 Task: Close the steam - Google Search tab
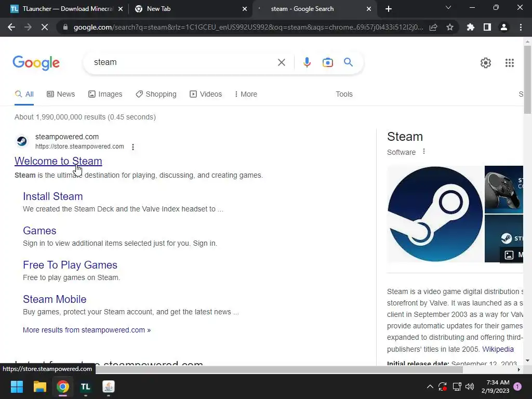(369, 9)
